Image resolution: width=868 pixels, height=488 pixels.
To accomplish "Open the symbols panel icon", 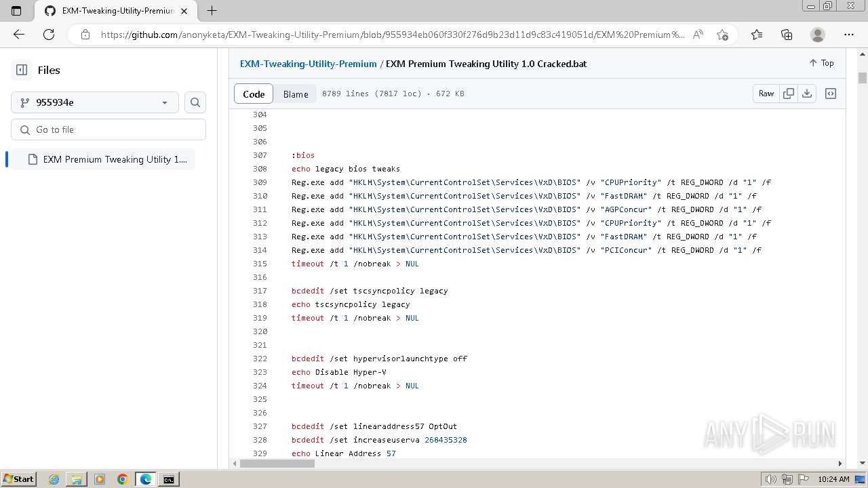I will point(831,94).
